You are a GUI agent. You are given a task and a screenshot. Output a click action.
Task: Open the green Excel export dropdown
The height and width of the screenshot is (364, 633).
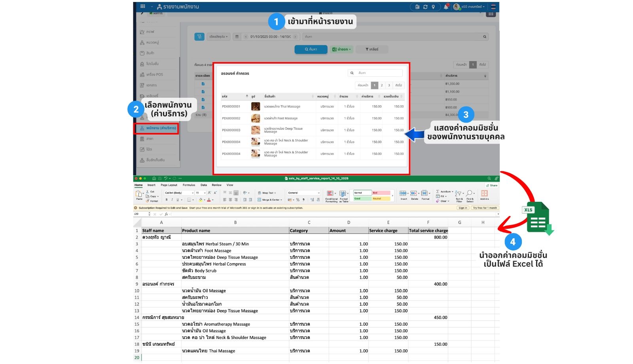(x=341, y=49)
